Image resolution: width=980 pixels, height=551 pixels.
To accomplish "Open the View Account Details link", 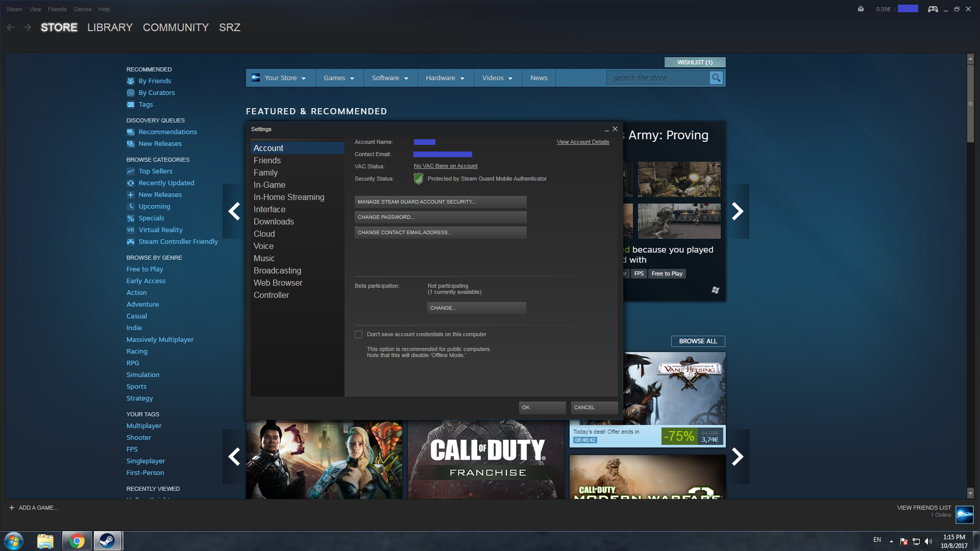I will click(582, 142).
